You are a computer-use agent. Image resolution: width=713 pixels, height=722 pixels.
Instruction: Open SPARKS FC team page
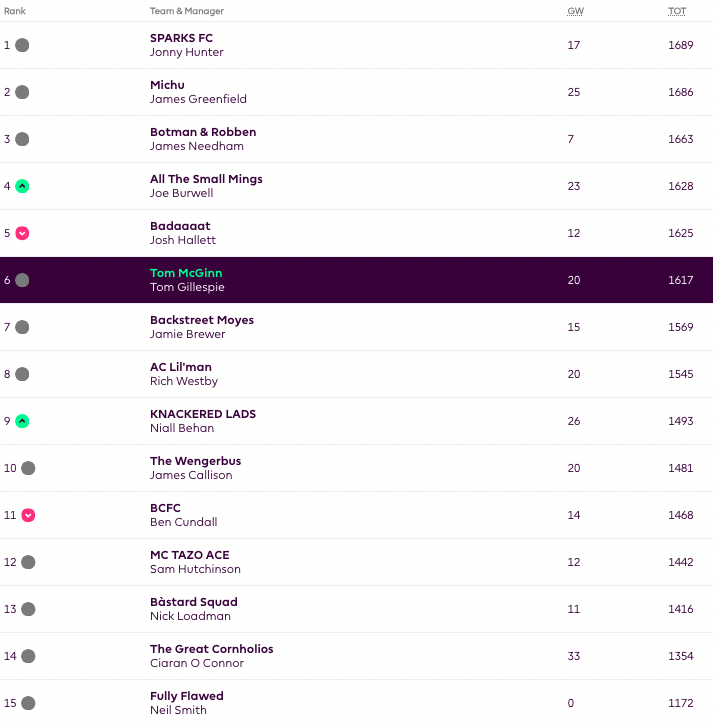tap(181, 38)
